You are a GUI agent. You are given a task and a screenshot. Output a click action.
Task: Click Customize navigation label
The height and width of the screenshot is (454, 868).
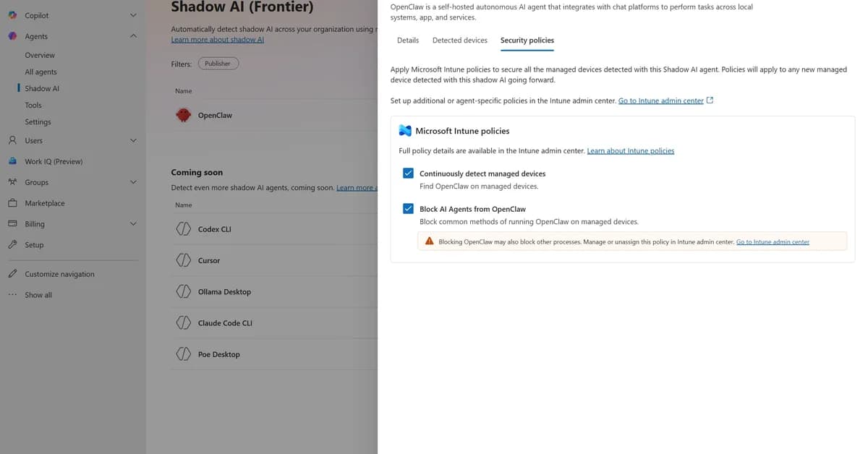click(x=59, y=274)
